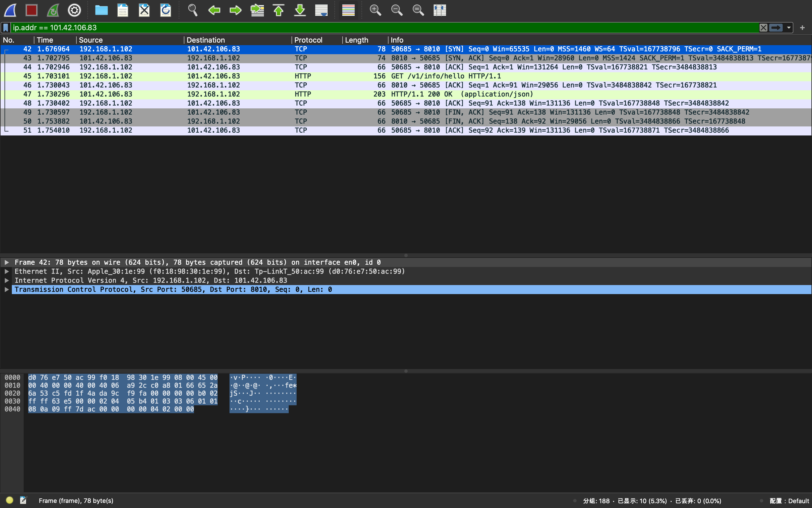Click hex offset 0000 byte row
Screen dimensions: 812x508
click(123, 378)
